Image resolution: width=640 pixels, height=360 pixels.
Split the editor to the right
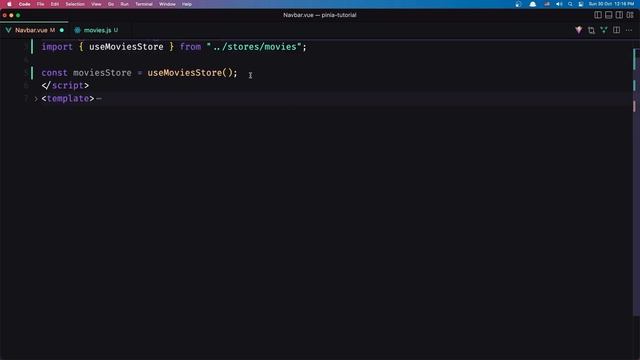click(616, 30)
